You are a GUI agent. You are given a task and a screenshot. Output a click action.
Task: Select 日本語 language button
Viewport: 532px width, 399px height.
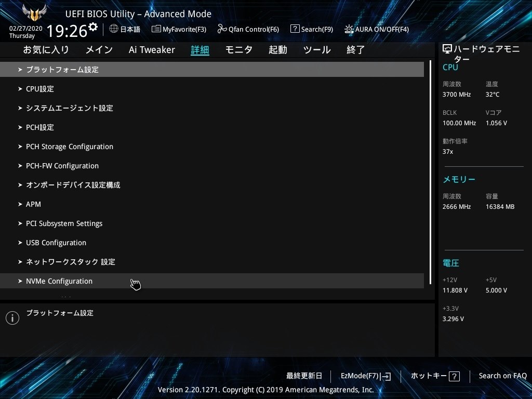click(x=130, y=29)
